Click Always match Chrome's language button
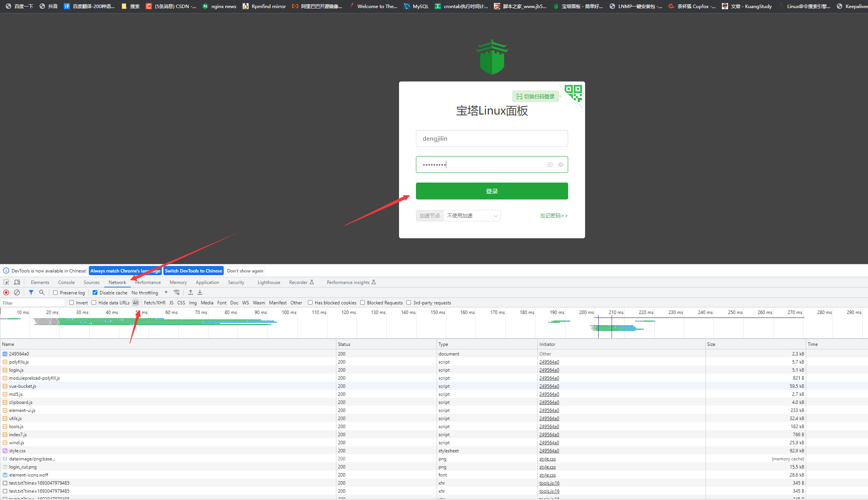 pos(125,271)
